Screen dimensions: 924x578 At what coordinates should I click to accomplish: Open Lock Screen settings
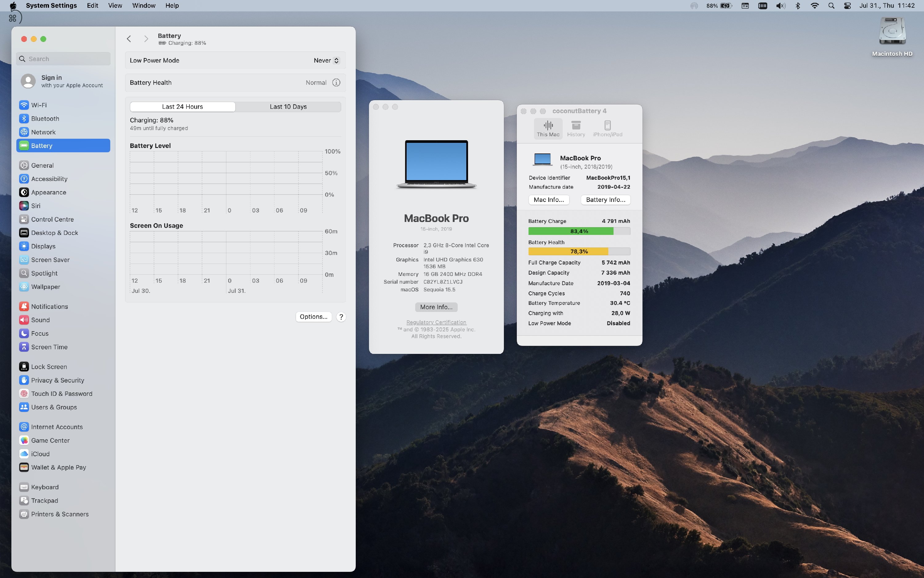[x=63, y=367]
